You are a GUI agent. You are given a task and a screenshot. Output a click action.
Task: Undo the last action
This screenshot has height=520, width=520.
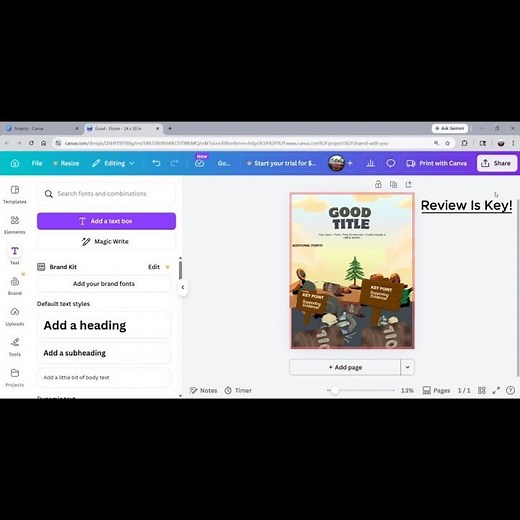click(x=156, y=163)
